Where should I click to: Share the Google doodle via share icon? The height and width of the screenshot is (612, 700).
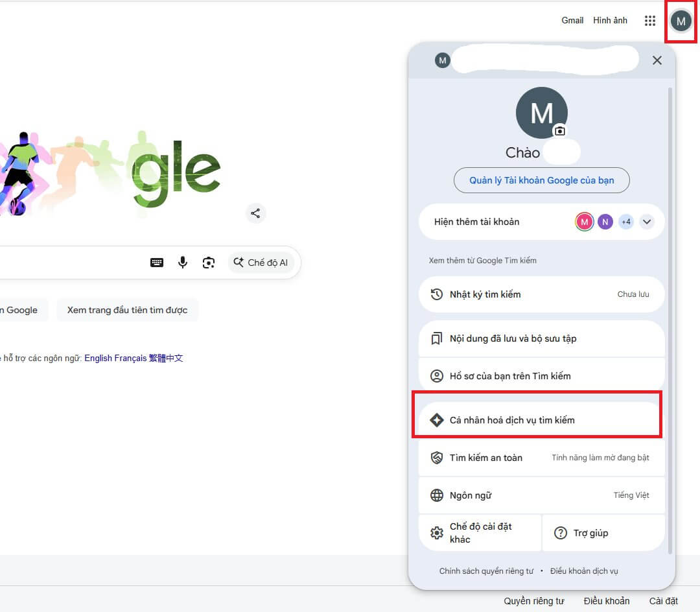point(255,213)
